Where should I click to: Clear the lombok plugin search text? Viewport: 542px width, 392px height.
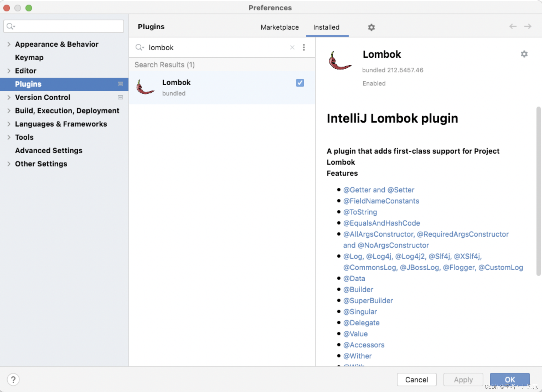click(292, 47)
